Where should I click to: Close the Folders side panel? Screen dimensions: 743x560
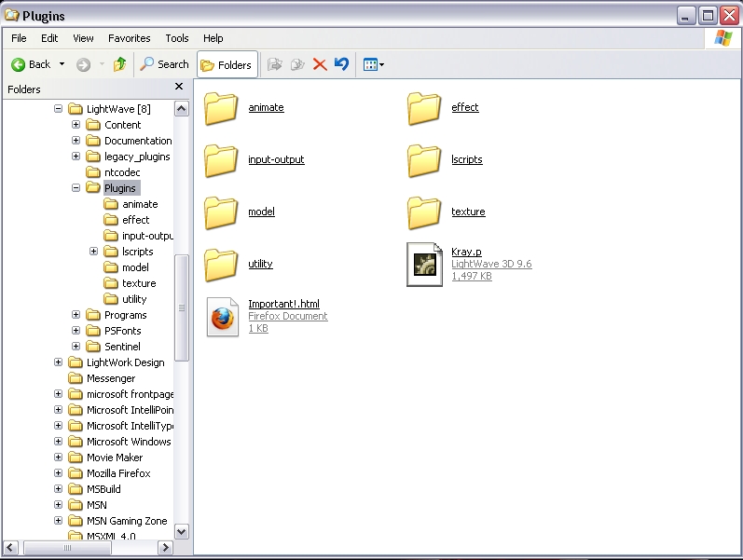pyautogui.click(x=179, y=88)
